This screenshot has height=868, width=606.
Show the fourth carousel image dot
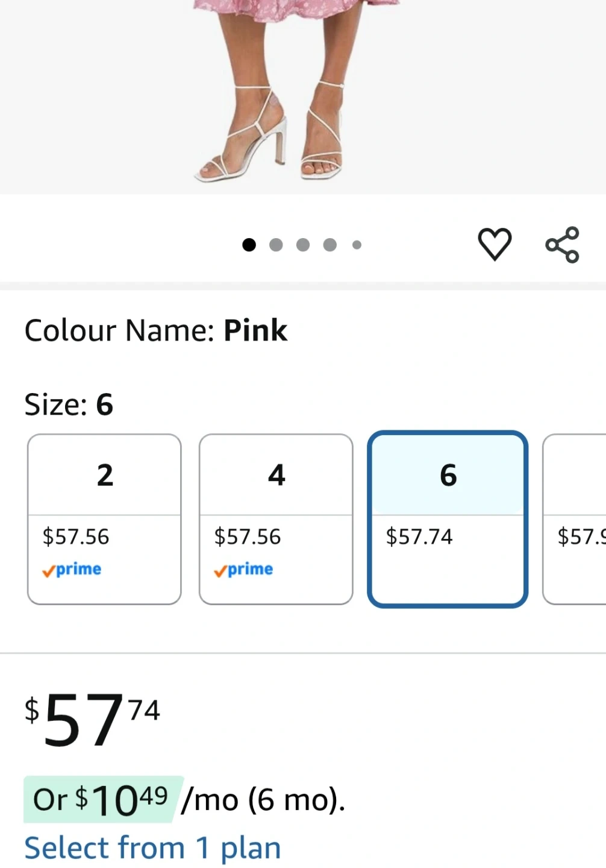pyautogui.click(x=330, y=245)
